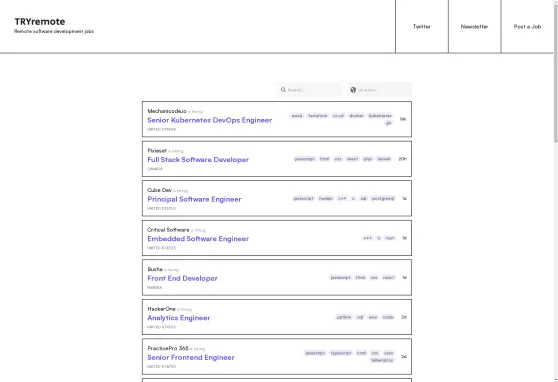
Task: Open the Full Stack Software Developer job
Action: tap(198, 160)
